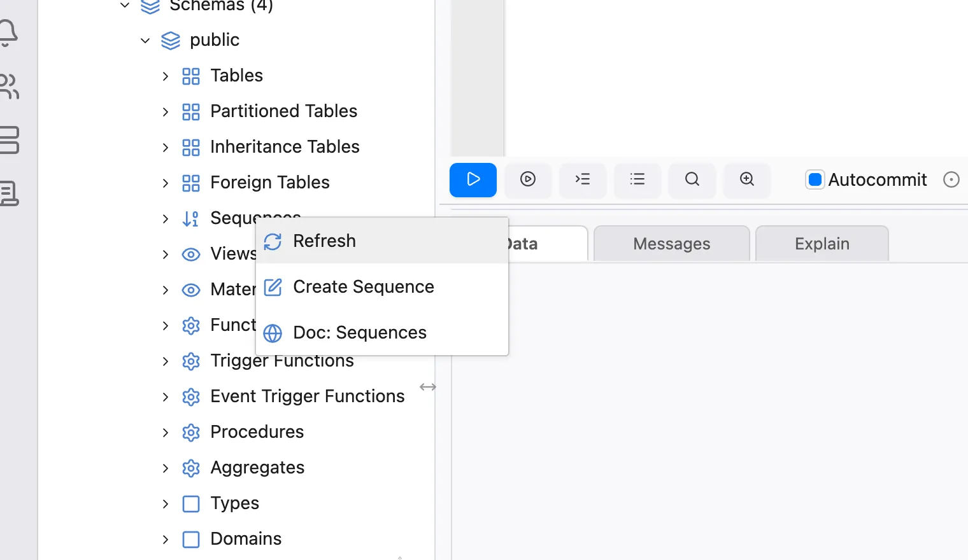Click the Sequences sort-number icon
This screenshot has width=968, height=560.
191,219
